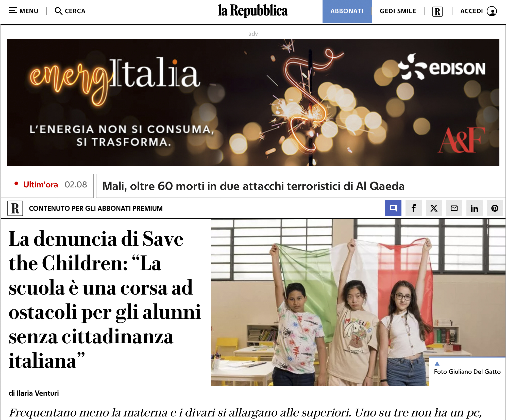Open the article photo with Italian flag
This screenshot has height=420, width=506.
click(x=320, y=302)
